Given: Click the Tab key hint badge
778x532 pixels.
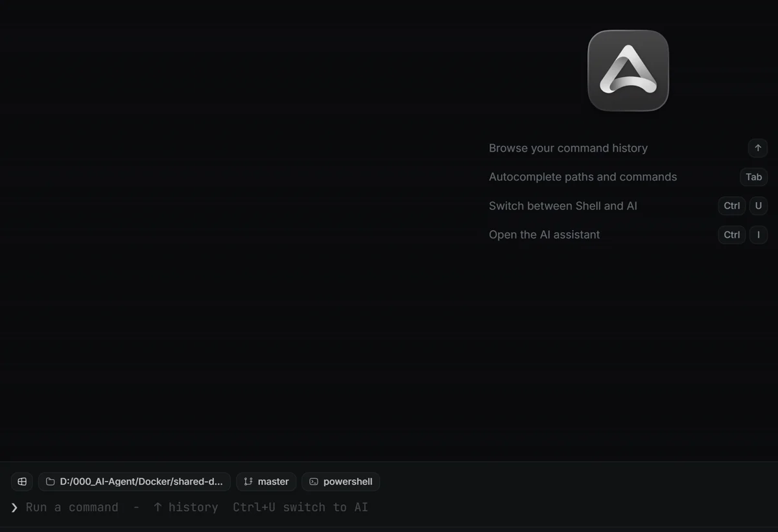Looking at the screenshot, I should [753, 177].
